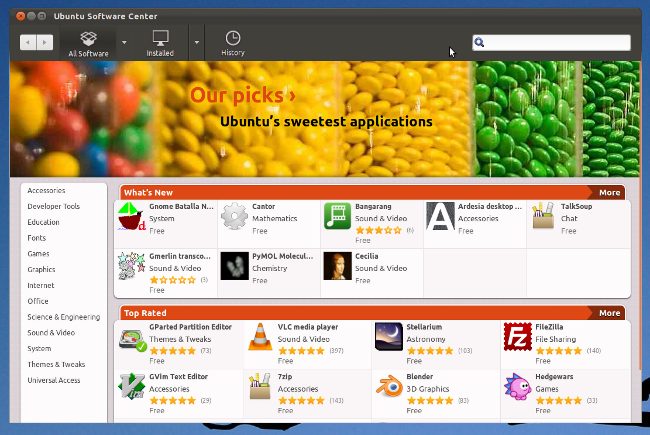650x435 pixels.
Task: Open the Sound & Video category
Action: [51, 332]
